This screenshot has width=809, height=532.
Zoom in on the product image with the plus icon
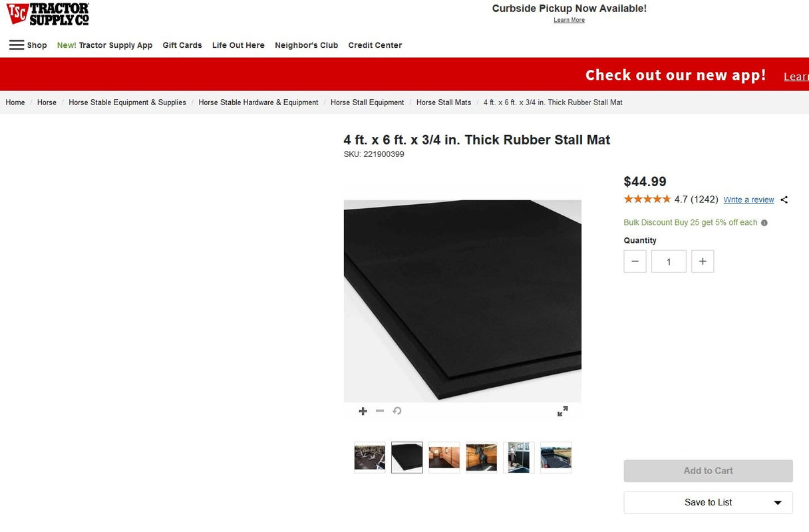[363, 411]
